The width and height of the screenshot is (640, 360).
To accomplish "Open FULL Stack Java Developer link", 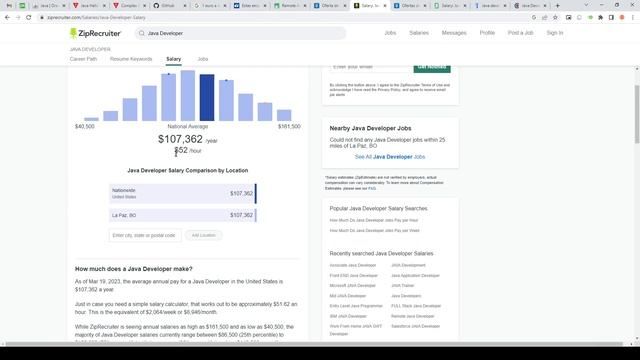I will (x=416, y=306).
